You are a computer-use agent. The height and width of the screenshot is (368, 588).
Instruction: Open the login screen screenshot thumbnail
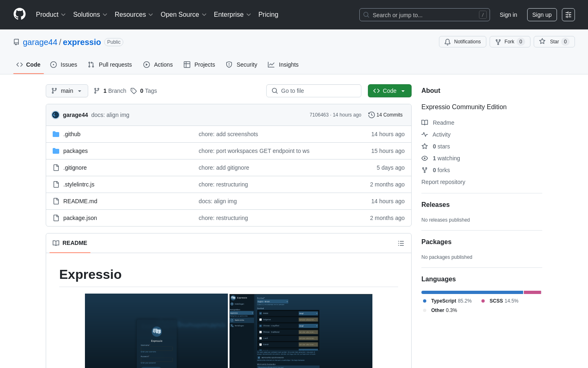coord(156,331)
